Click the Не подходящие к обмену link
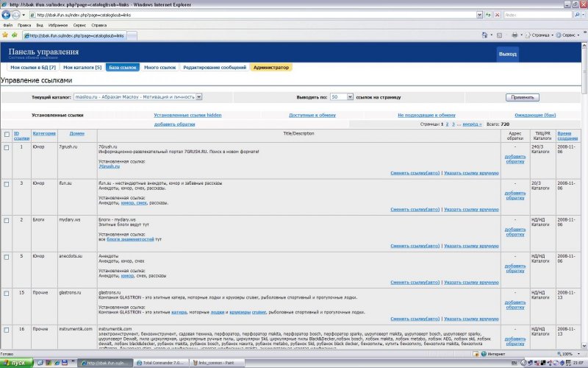 pyautogui.click(x=426, y=115)
